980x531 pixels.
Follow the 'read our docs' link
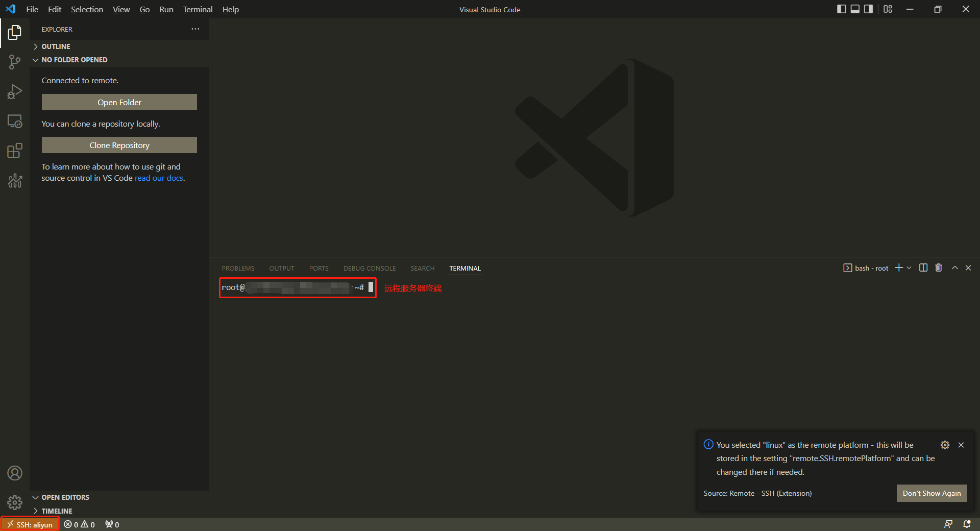pyautogui.click(x=159, y=178)
